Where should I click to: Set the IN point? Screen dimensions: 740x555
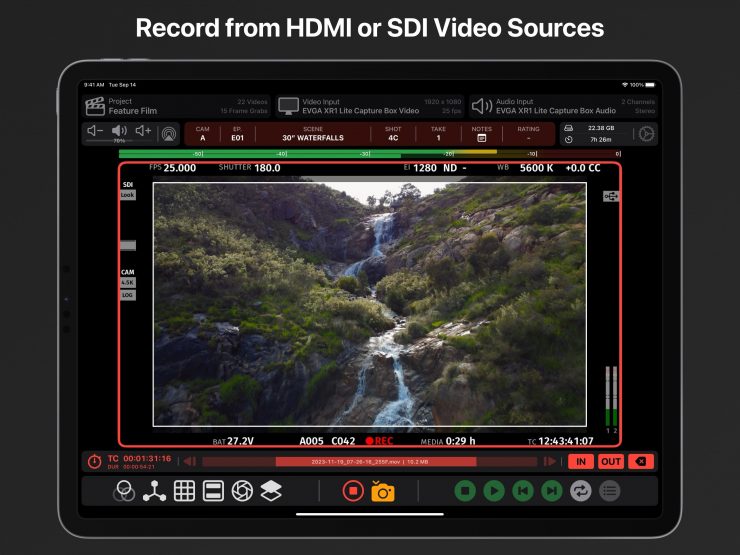point(580,461)
